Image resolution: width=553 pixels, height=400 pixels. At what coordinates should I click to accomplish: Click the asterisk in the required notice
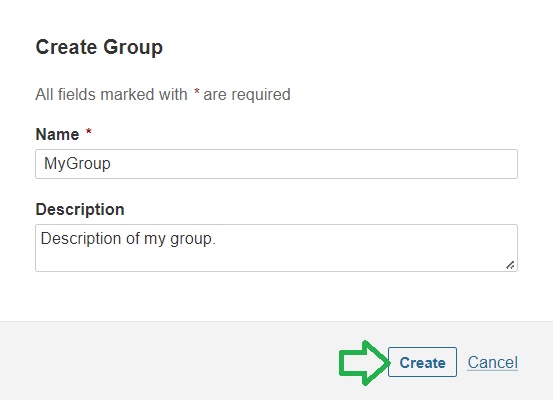click(197, 92)
